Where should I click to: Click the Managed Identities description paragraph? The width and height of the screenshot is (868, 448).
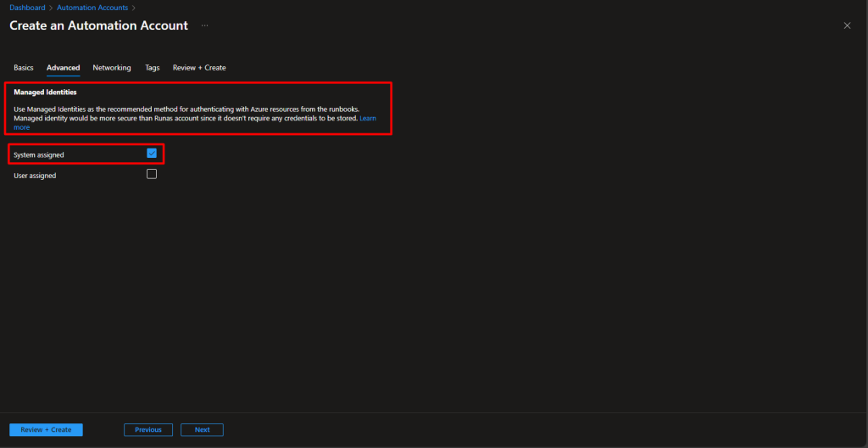tap(186, 114)
